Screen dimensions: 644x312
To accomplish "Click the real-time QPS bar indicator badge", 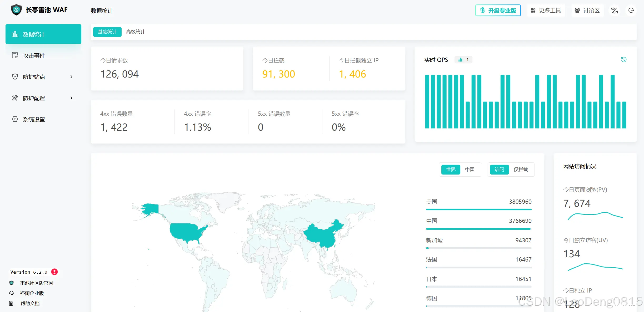I will [463, 60].
